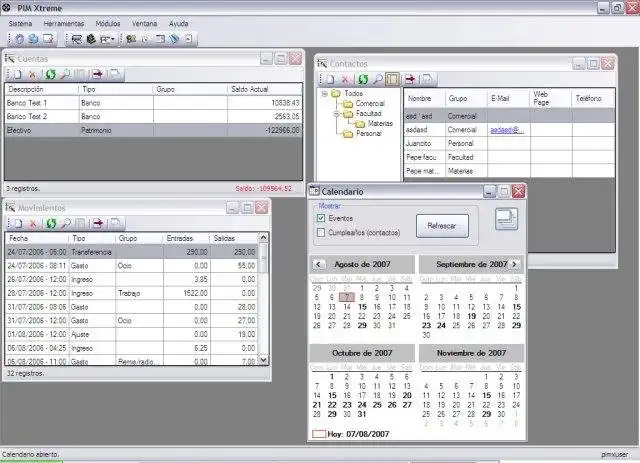Image resolution: width=640 pixels, height=463 pixels.
Task: Refresh the Cuentas list with green arrows
Action: coord(51,74)
